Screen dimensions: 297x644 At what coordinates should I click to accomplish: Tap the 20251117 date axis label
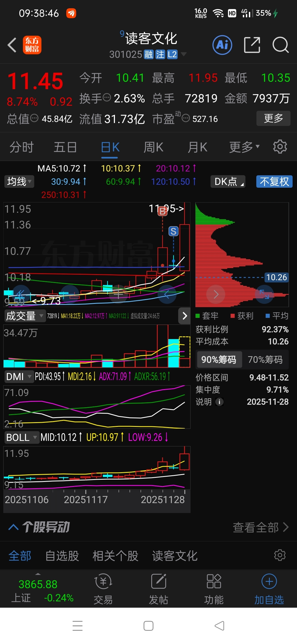click(86, 500)
